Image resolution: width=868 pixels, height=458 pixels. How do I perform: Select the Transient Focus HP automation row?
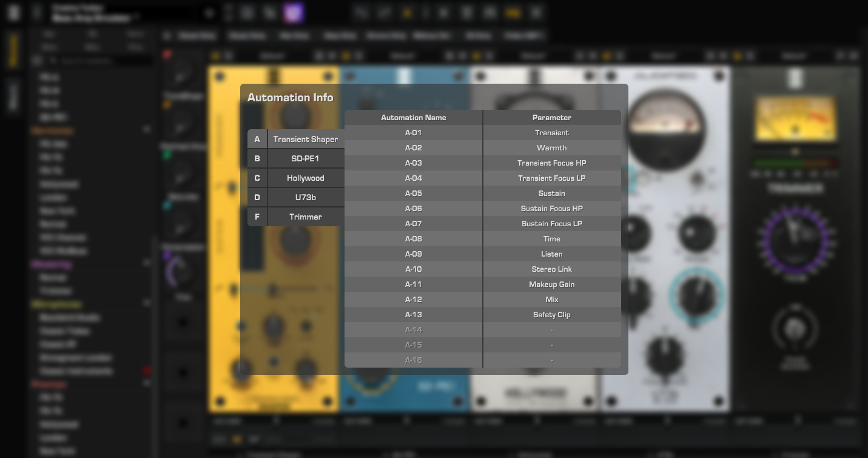[482, 163]
